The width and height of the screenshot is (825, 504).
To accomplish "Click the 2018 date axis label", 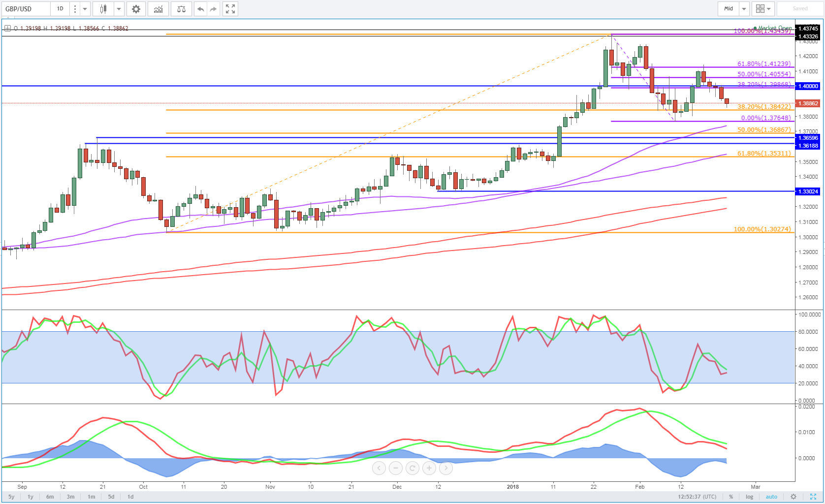I will pyautogui.click(x=513, y=487).
